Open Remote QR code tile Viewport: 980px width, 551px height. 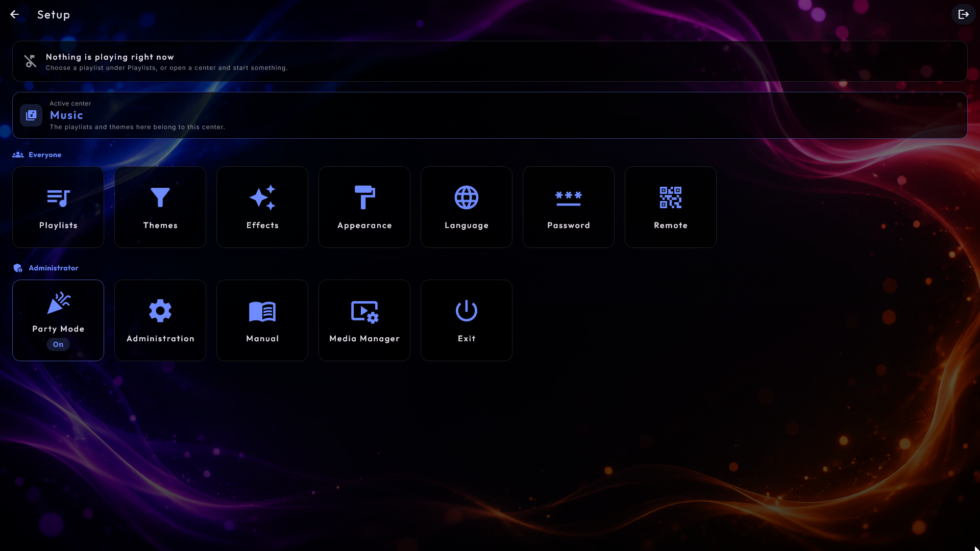[671, 207]
